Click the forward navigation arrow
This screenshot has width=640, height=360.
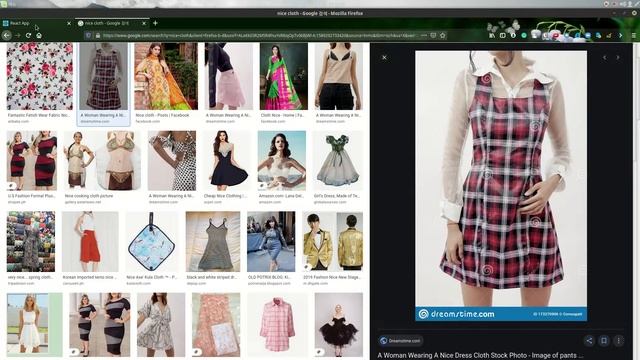click(18, 36)
